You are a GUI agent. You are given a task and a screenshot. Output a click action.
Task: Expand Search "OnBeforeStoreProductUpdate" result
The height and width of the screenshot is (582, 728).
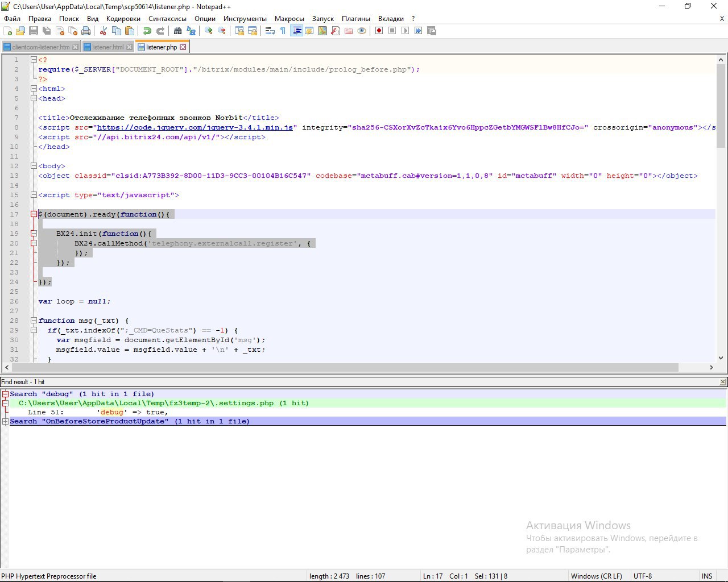5,421
